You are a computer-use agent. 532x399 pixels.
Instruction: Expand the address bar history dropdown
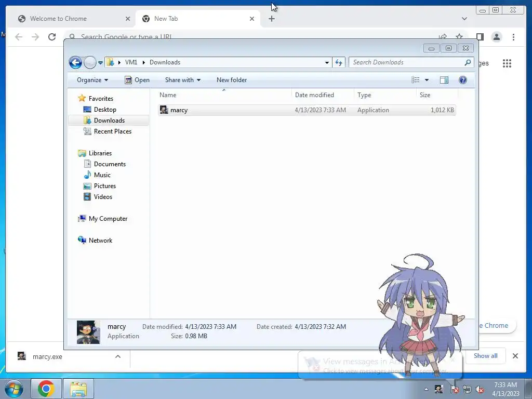[327, 62]
